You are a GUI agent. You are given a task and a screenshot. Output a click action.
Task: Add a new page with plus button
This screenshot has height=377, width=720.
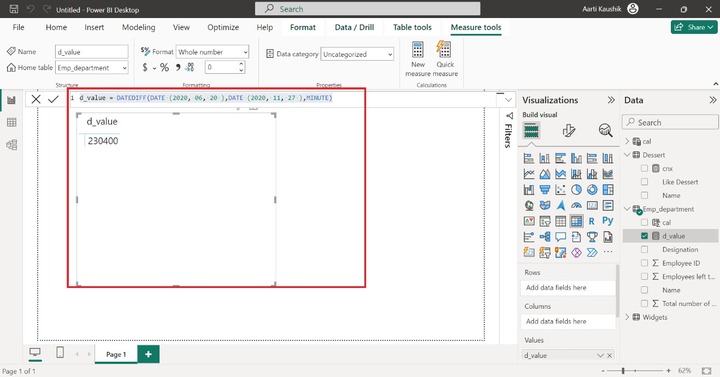(148, 354)
